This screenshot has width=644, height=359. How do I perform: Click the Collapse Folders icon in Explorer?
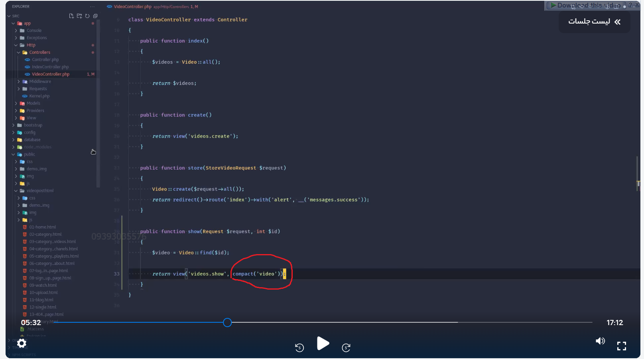(95, 16)
